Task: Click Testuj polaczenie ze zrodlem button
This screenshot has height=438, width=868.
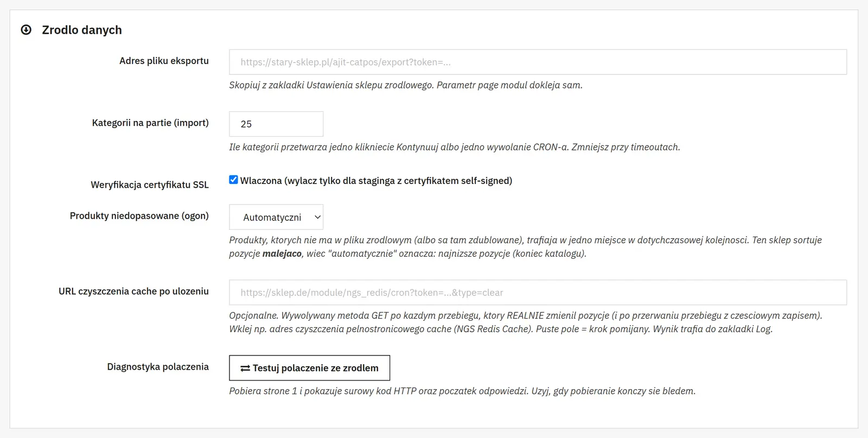Action: click(x=309, y=368)
